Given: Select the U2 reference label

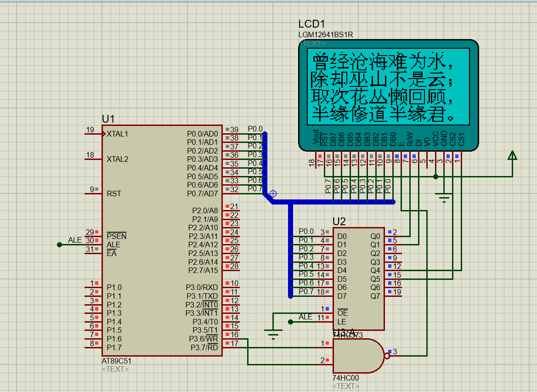Looking at the screenshot, I should pyautogui.click(x=339, y=222).
